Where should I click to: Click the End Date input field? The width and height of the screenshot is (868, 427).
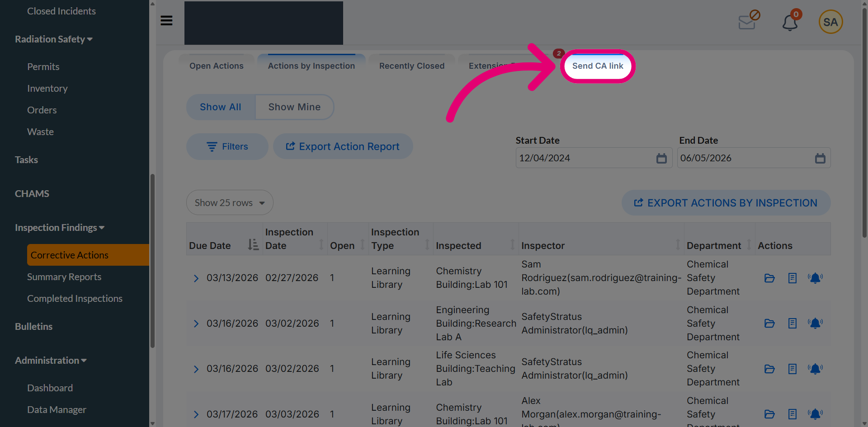click(754, 158)
